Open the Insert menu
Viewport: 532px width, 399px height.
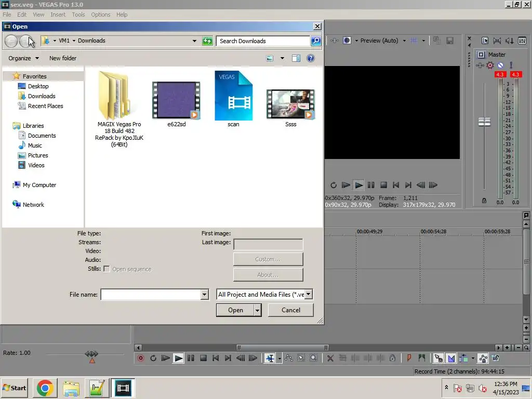(58, 15)
